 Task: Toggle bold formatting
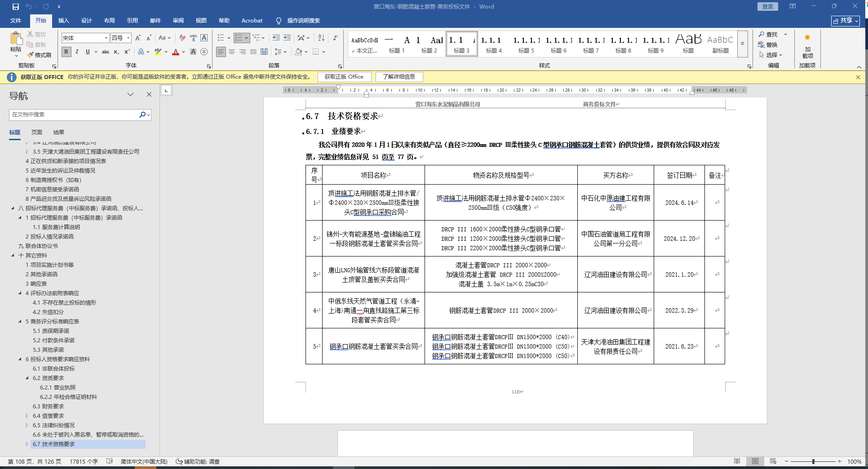[x=66, y=52]
